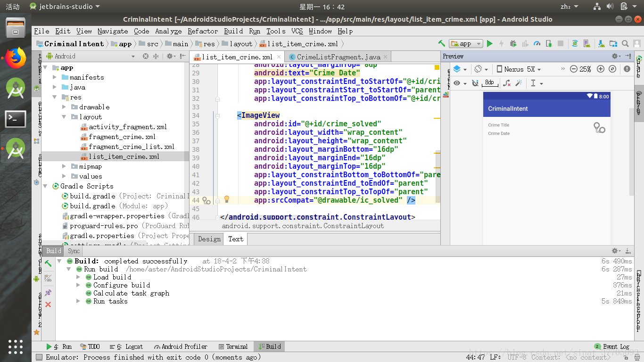Open the Logcat tool window

[126, 346]
